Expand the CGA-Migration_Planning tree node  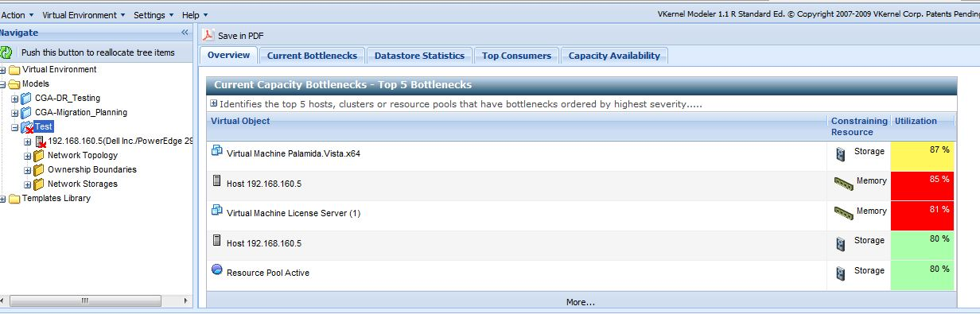click(15, 113)
